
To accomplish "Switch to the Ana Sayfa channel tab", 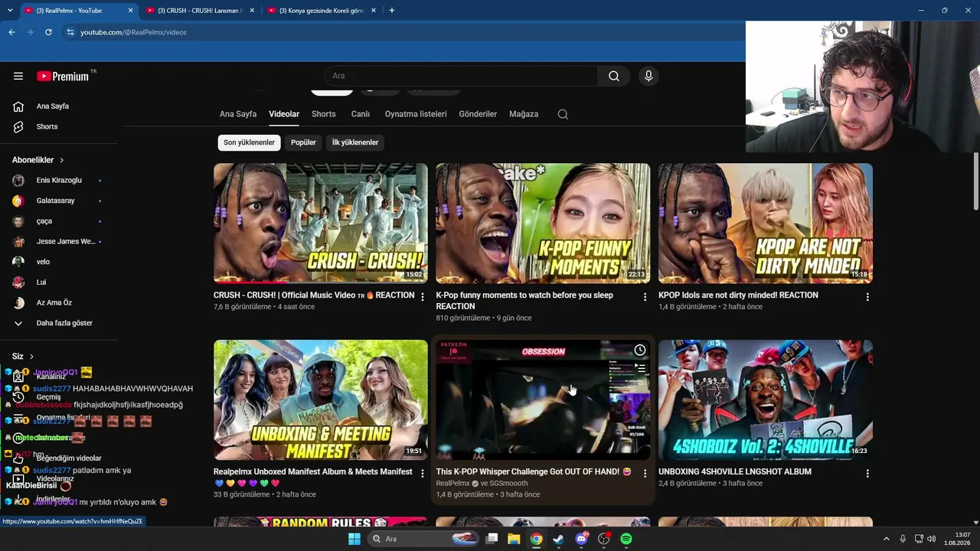I will click(238, 114).
